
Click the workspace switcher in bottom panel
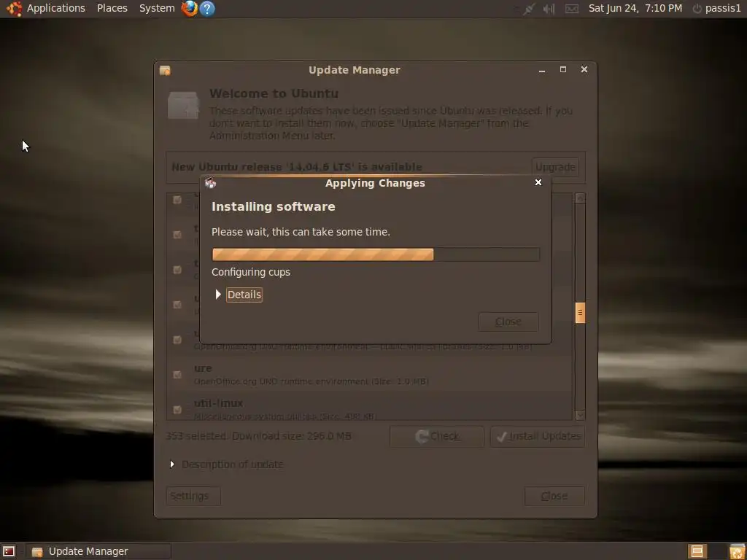[x=697, y=551]
